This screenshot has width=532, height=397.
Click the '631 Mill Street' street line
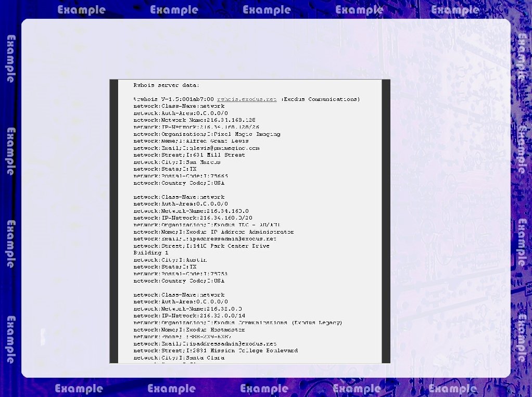pos(189,155)
